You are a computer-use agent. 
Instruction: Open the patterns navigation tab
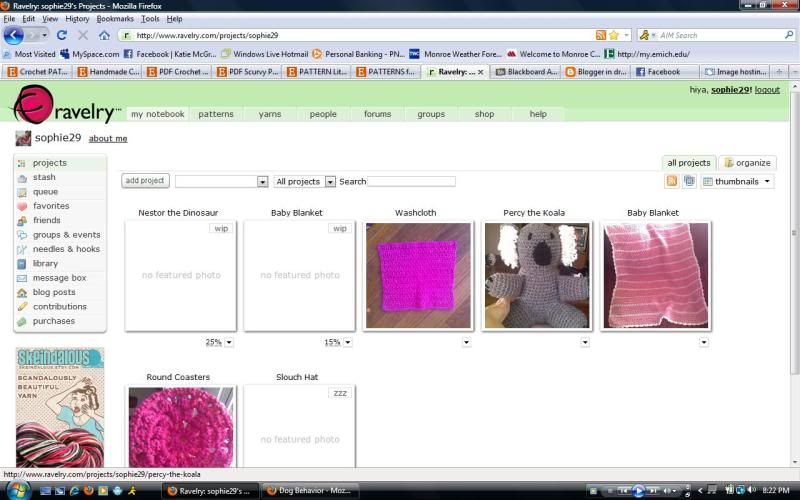[x=215, y=114]
